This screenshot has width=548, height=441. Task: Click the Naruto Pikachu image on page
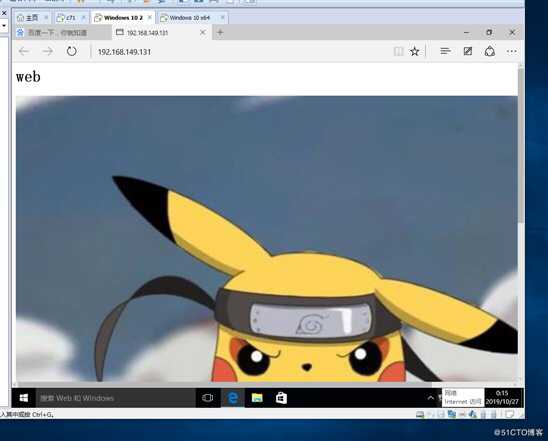coord(267,239)
